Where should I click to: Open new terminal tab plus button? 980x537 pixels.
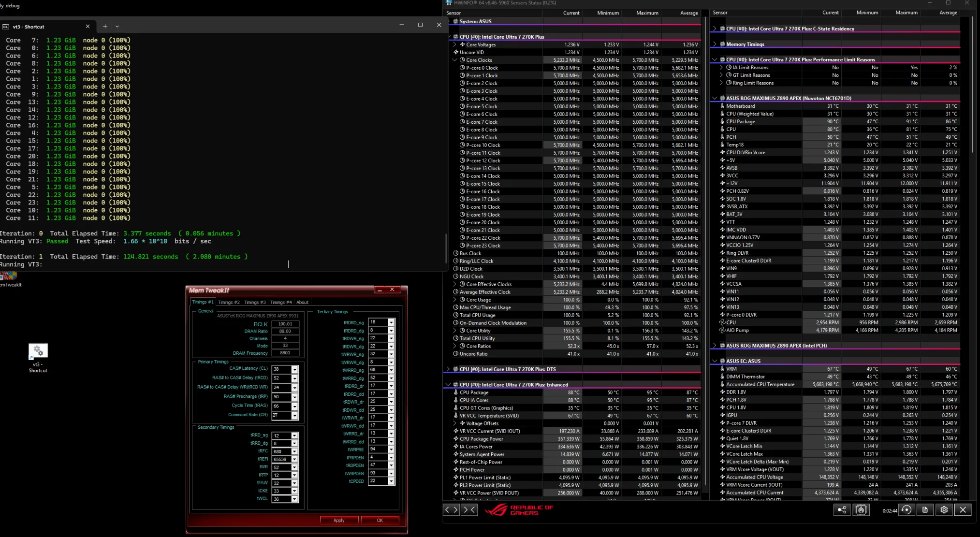[x=105, y=26]
